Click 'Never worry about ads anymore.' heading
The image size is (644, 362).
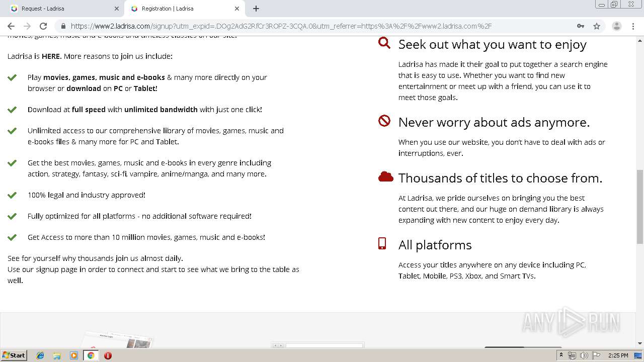[x=494, y=122]
